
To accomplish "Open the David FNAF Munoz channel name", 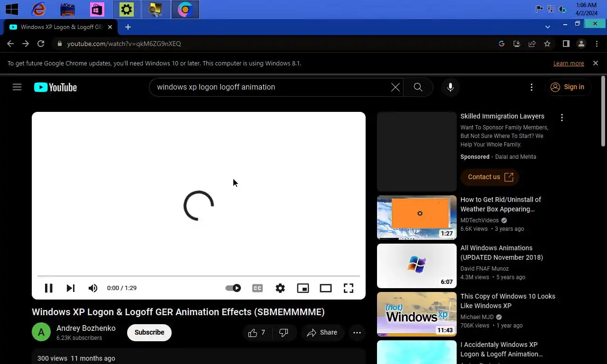I will [x=485, y=269].
